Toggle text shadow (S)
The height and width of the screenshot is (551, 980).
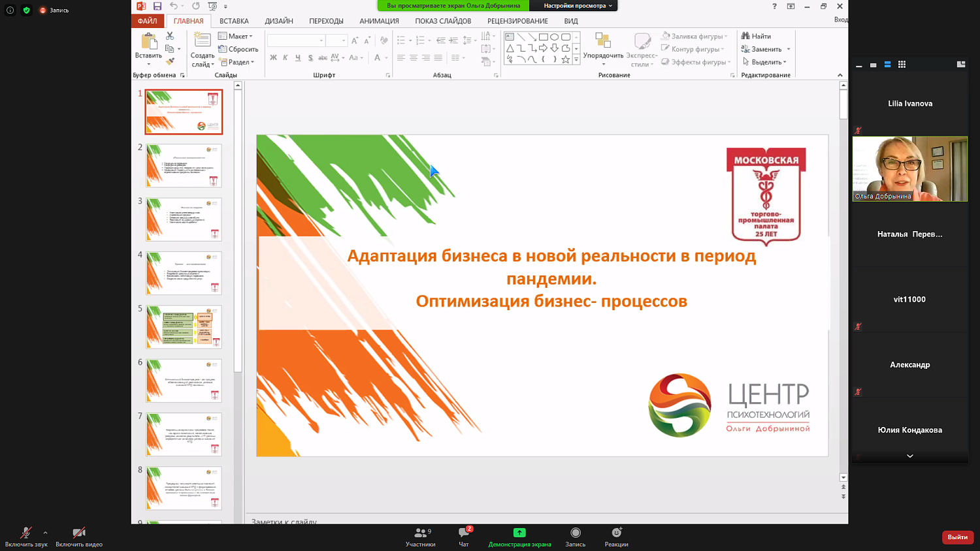click(310, 58)
